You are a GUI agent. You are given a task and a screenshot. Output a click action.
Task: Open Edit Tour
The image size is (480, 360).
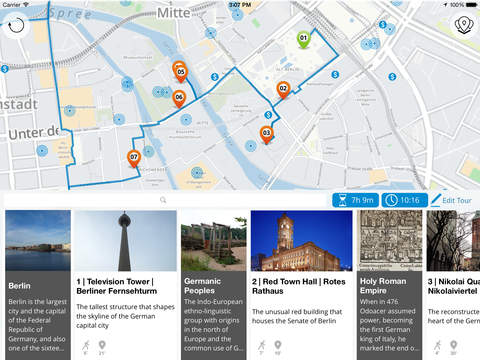pyautogui.click(x=452, y=200)
